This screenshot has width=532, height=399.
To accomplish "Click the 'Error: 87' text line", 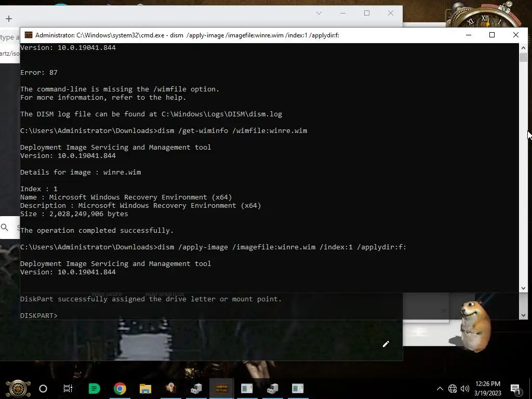I will pos(38,73).
